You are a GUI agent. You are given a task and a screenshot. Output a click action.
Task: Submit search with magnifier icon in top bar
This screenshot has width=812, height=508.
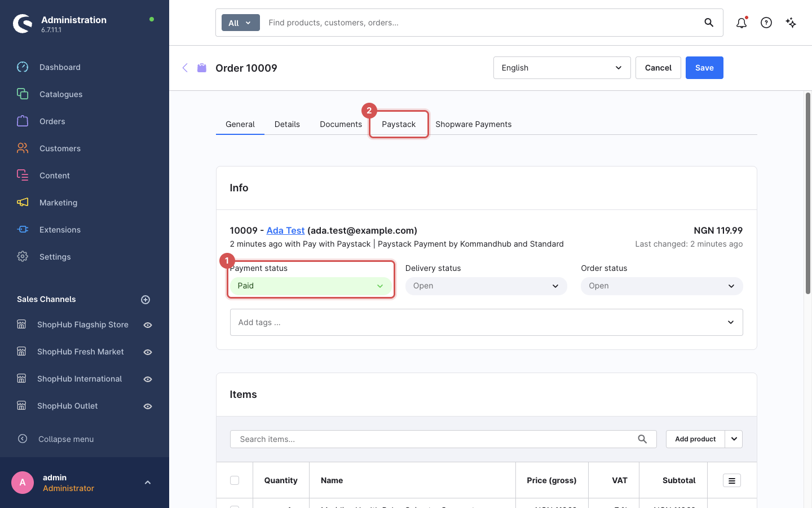(x=709, y=23)
